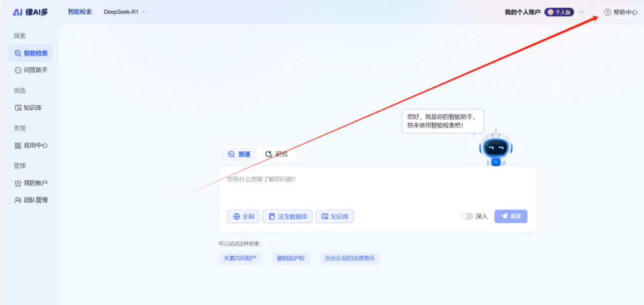Switch to the 研究 search tab
The image size is (644, 305).
click(x=277, y=154)
